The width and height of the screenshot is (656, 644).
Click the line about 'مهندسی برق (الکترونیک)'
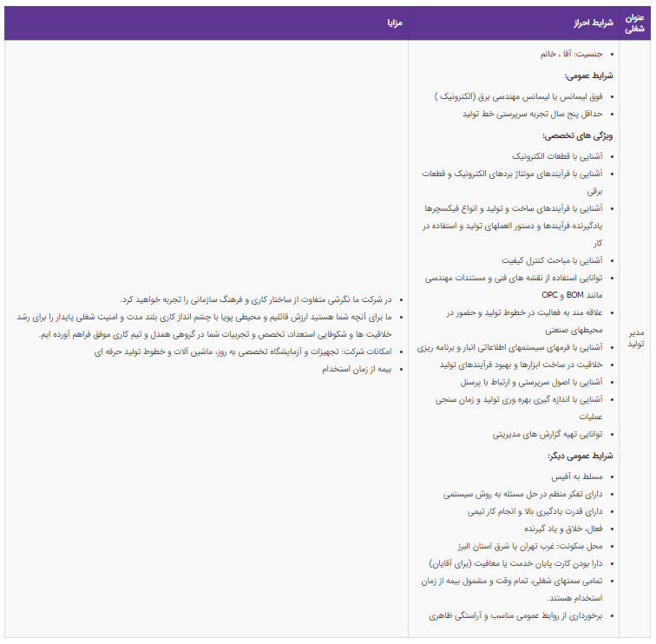[x=518, y=96]
